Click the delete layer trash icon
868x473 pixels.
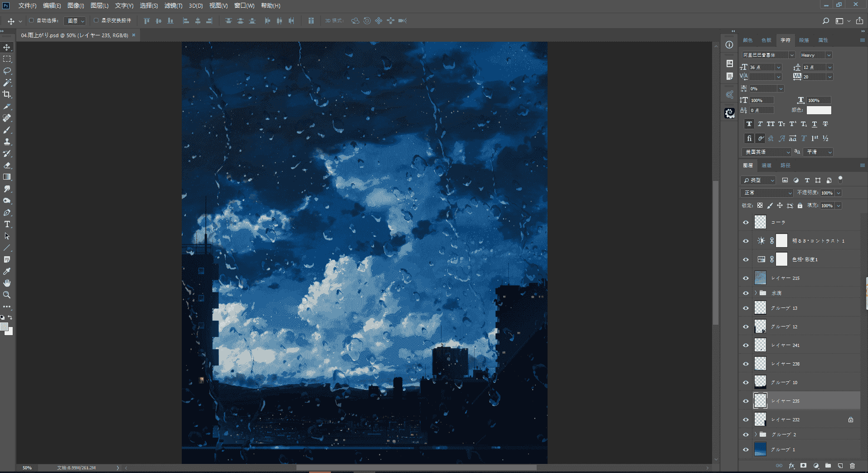[852, 466]
